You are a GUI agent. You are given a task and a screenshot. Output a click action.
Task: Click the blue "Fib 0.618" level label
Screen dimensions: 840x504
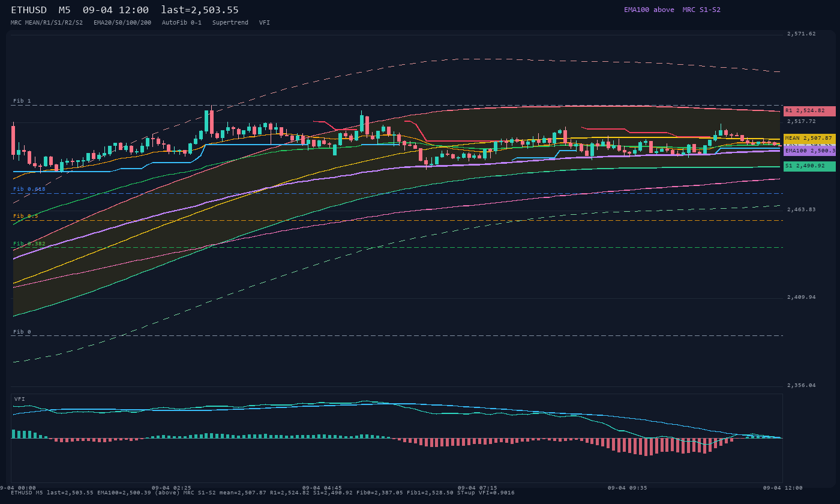point(29,189)
